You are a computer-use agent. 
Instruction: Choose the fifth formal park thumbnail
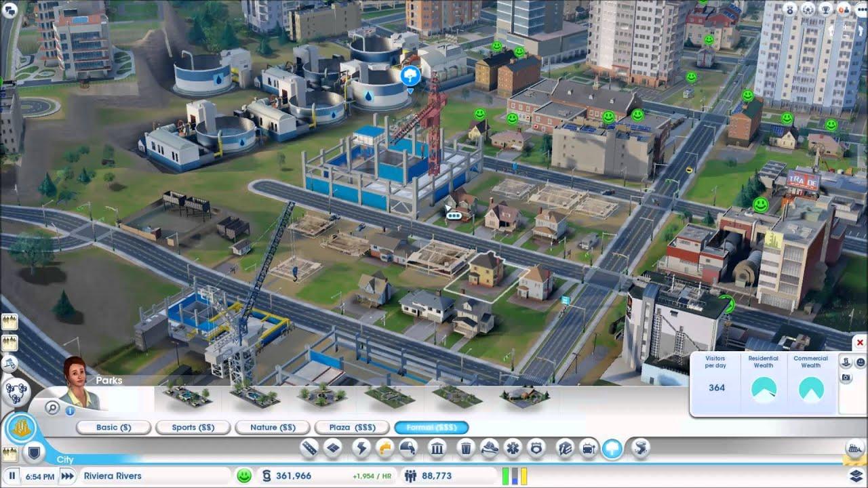[x=457, y=396]
